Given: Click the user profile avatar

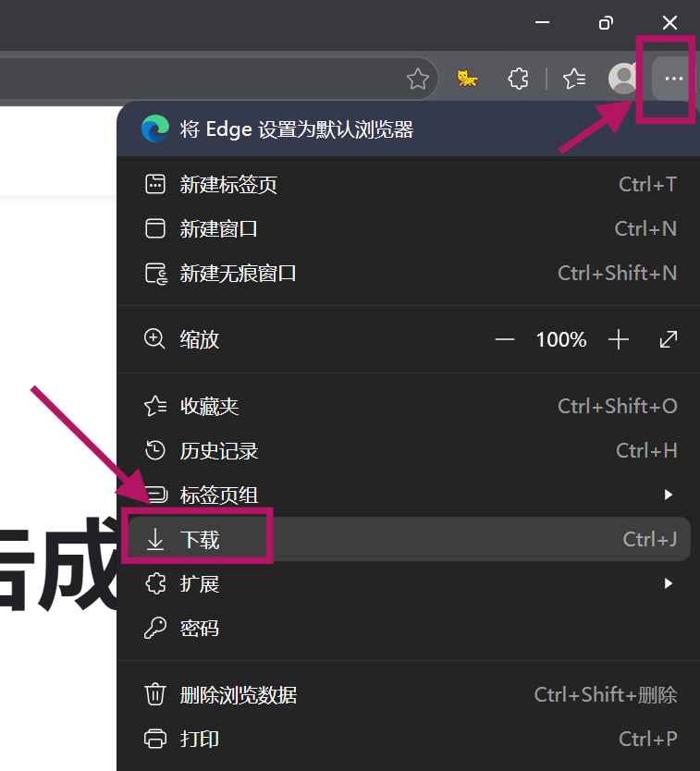Looking at the screenshot, I should 623,79.
